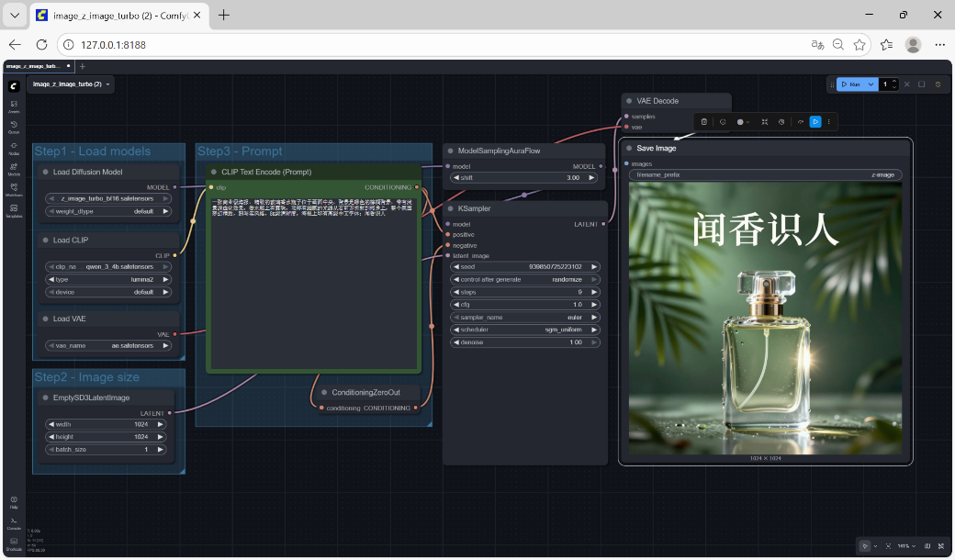Open the node color picker
955x560 pixels.
click(x=742, y=121)
